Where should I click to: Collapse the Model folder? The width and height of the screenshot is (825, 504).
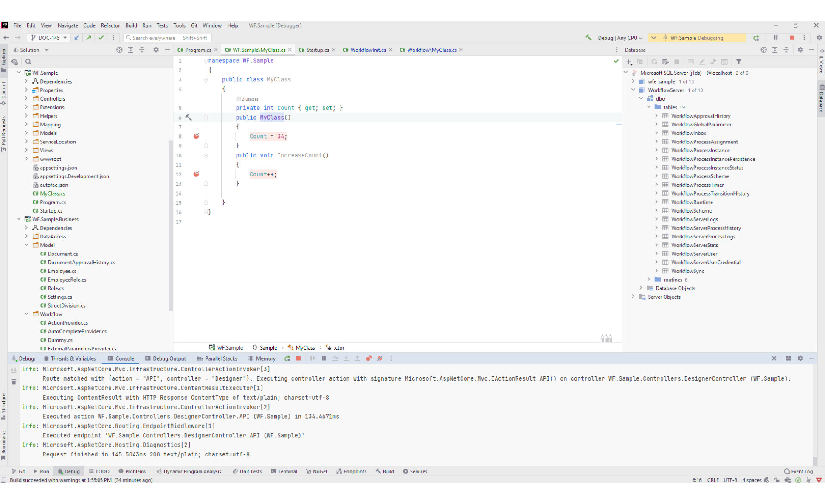point(26,245)
